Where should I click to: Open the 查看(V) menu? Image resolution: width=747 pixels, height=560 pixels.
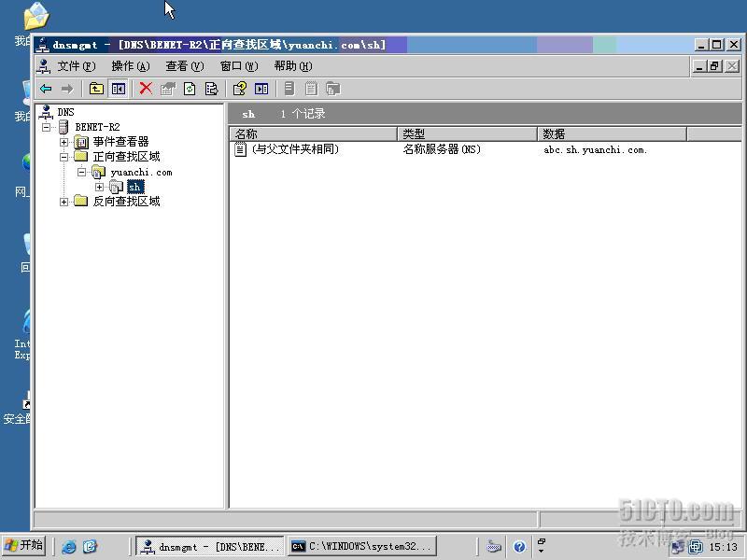(184, 66)
